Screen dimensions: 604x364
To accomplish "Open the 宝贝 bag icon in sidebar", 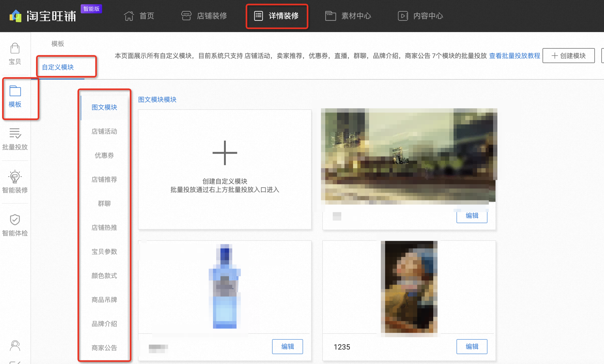I will [x=15, y=48].
